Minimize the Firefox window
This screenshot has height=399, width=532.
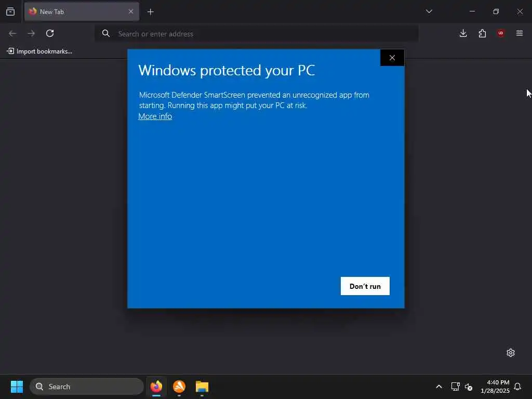[x=472, y=11]
